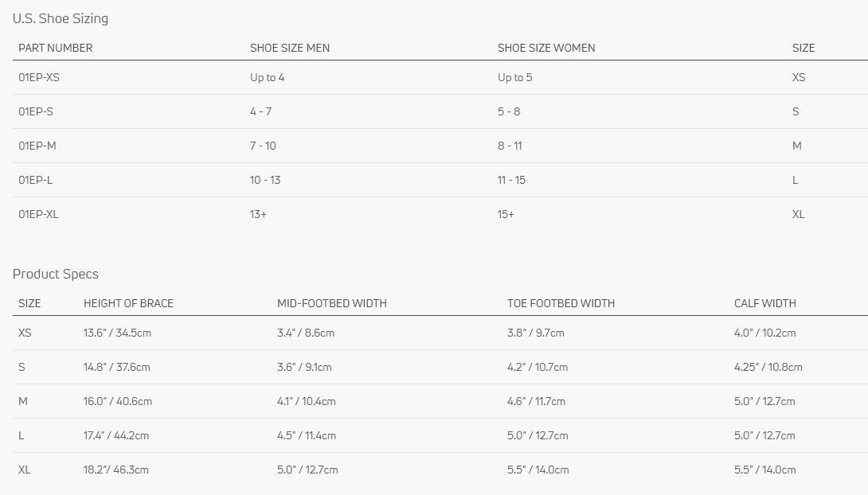Click the TOE FOOTBED WIDTH header

coord(561,303)
